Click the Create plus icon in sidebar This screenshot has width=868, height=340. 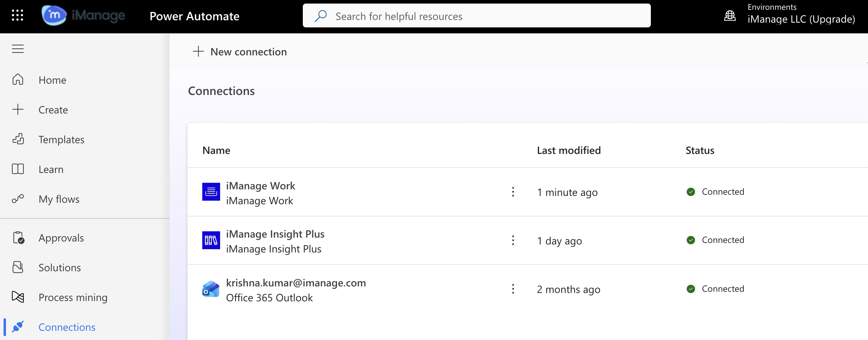(18, 109)
